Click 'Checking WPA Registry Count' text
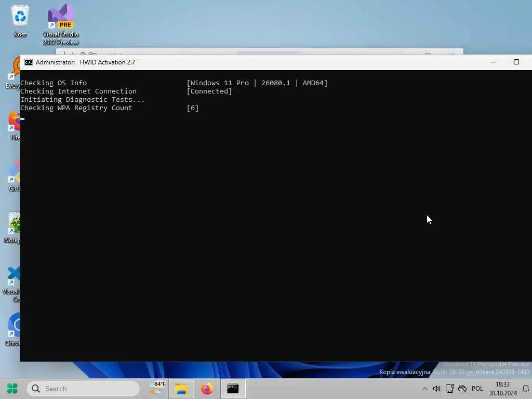Viewport: 532px width, 399px height. click(76, 108)
